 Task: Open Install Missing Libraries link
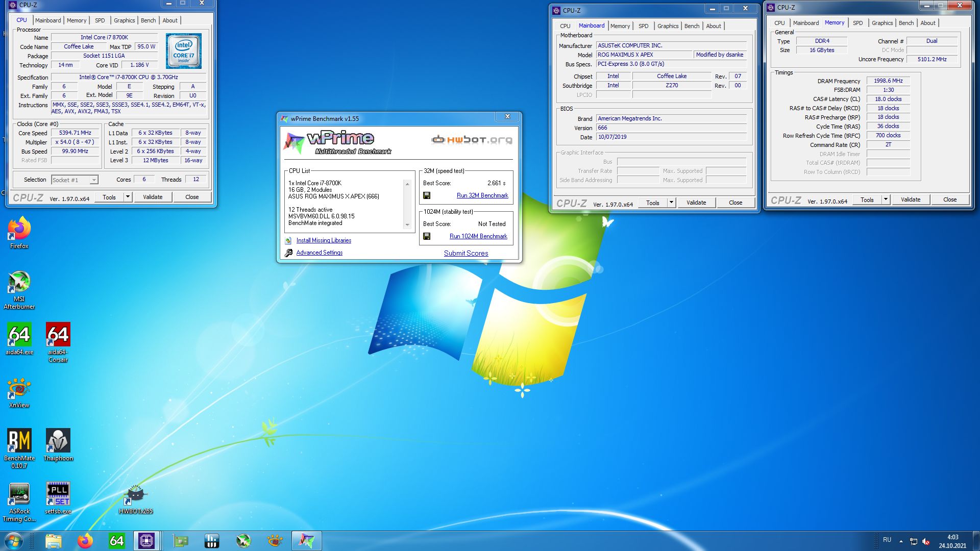click(324, 240)
